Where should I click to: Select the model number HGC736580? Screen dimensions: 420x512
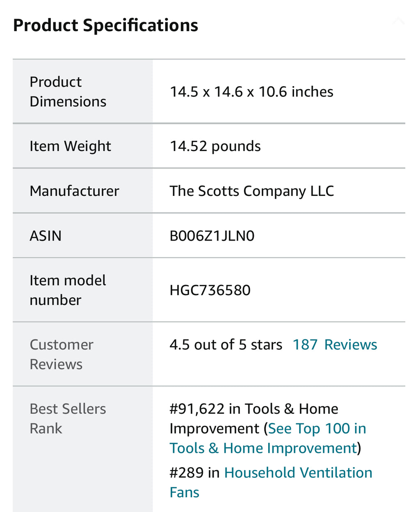pyautogui.click(x=210, y=290)
